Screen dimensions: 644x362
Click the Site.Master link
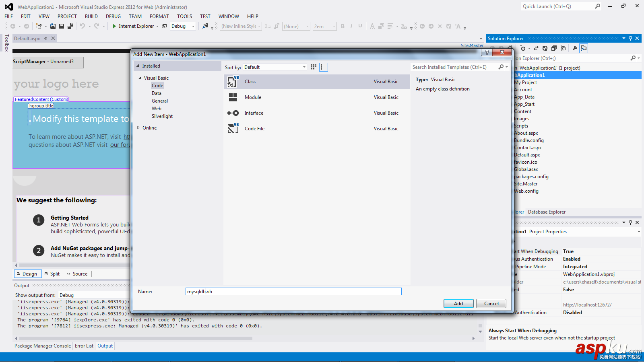(x=472, y=45)
